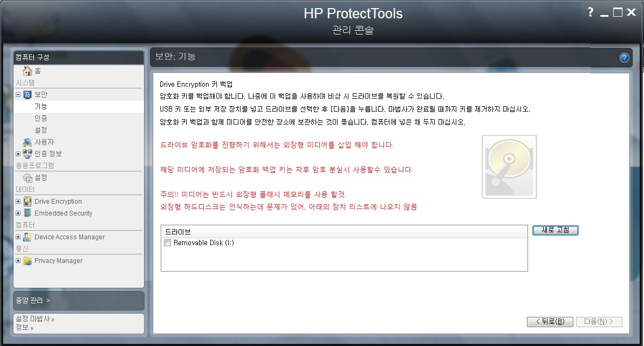
Task: Click the 보안 security icon
Action: 27,95
